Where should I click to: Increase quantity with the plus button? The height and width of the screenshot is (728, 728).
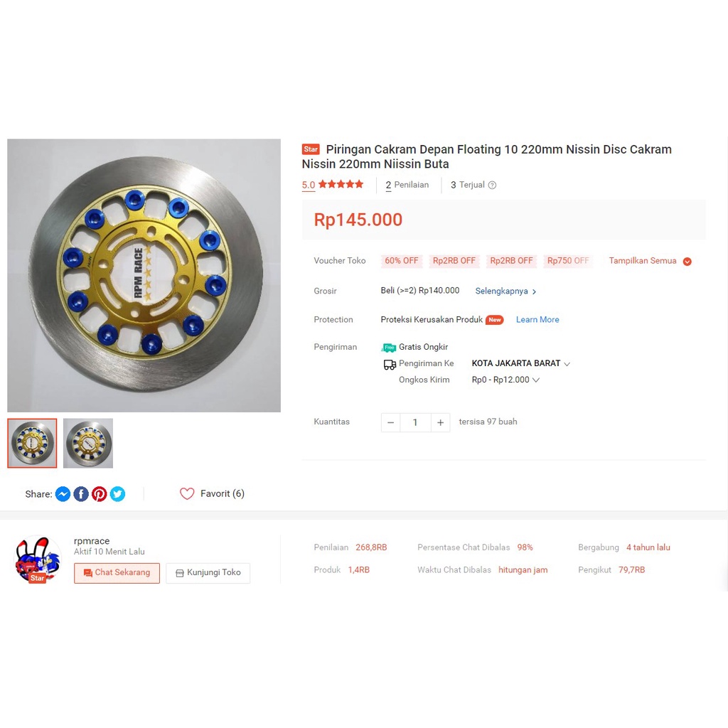440,422
